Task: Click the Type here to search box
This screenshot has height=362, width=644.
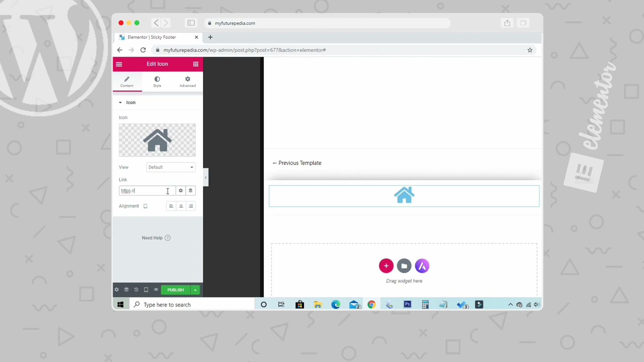Action: click(x=192, y=304)
